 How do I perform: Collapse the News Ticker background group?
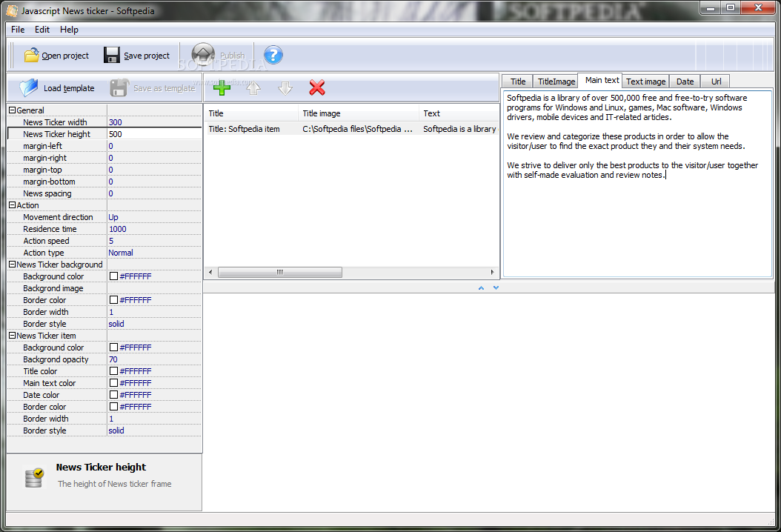pyautogui.click(x=13, y=265)
